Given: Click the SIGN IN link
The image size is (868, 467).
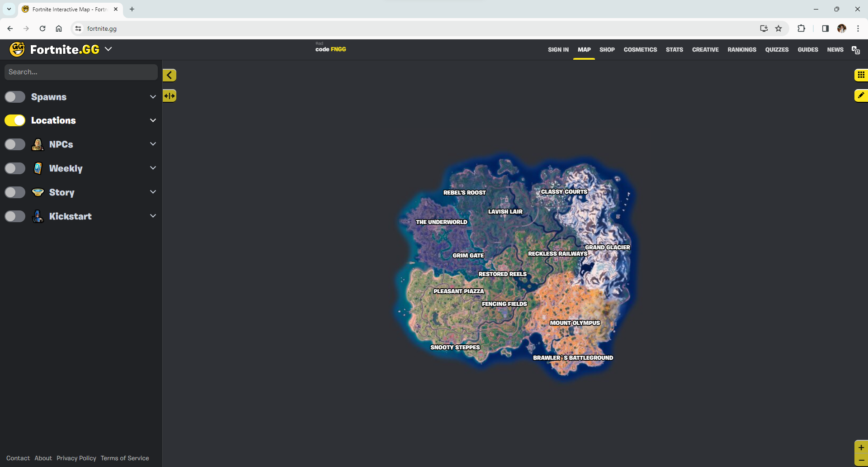Looking at the screenshot, I should click(558, 50).
